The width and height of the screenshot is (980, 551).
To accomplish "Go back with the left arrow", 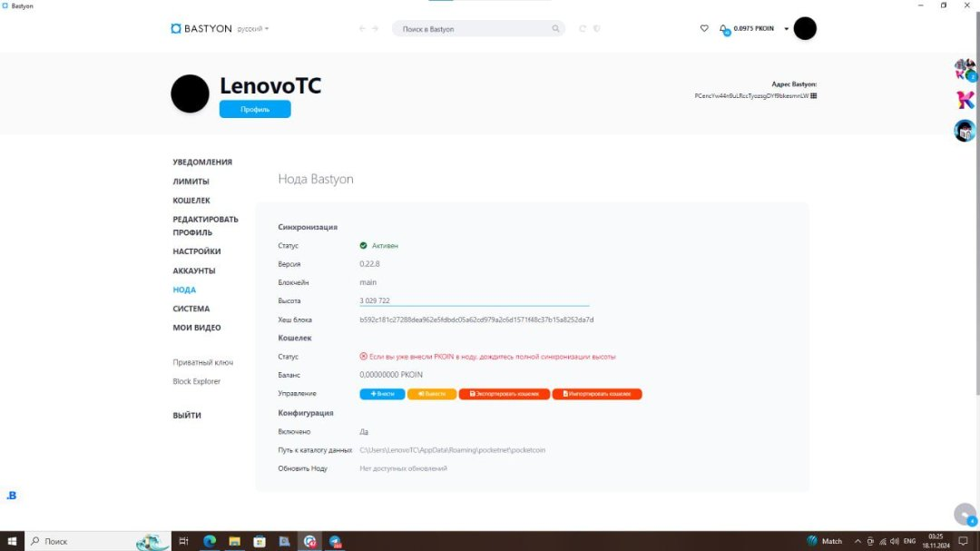I will tap(362, 29).
